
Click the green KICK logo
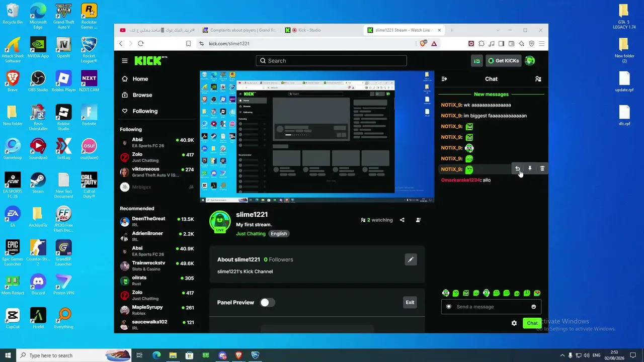point(150,61)
